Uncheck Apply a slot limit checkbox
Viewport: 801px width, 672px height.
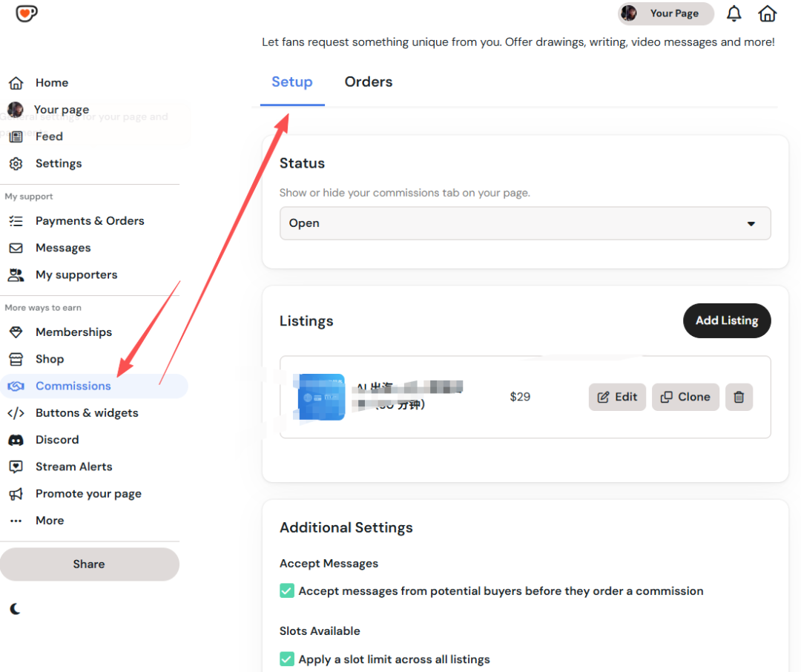[x=287, y=659]
